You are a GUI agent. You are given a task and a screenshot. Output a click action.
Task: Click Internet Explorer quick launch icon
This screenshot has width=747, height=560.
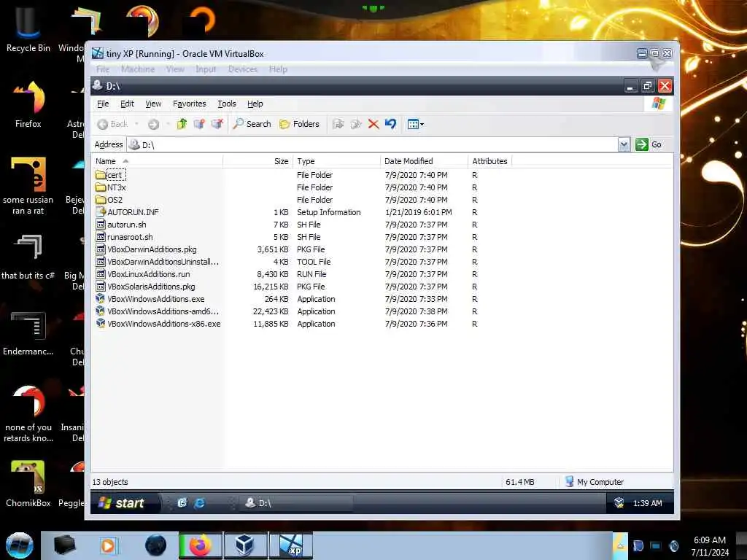pos(200,503)
